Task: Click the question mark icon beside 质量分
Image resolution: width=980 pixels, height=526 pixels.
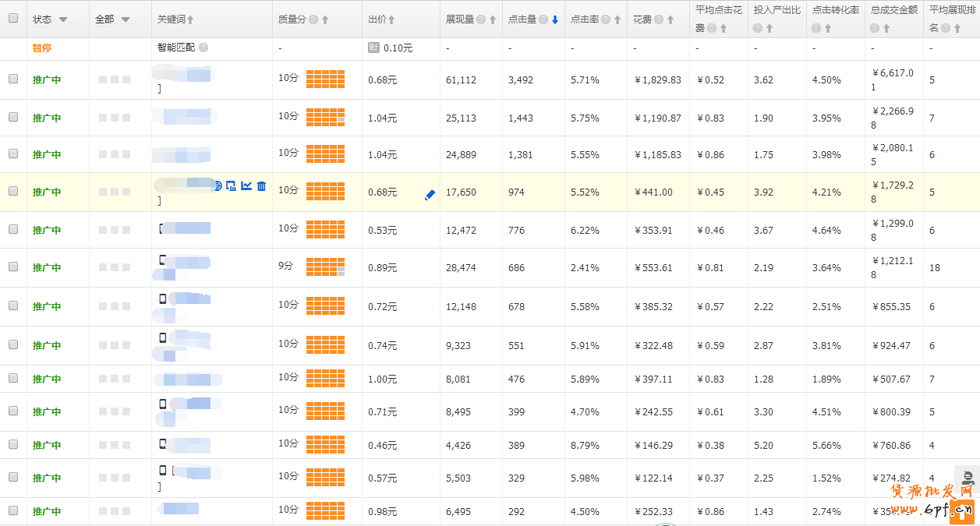Action: [313, 19]
